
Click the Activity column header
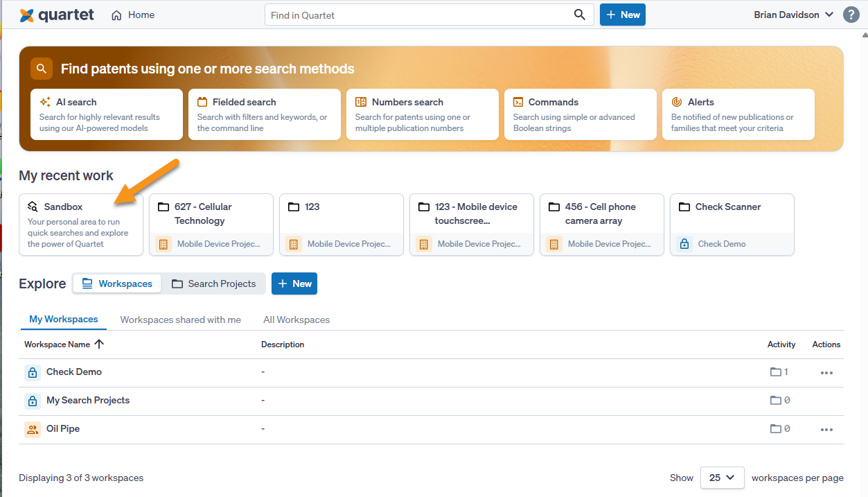[781, 345]
